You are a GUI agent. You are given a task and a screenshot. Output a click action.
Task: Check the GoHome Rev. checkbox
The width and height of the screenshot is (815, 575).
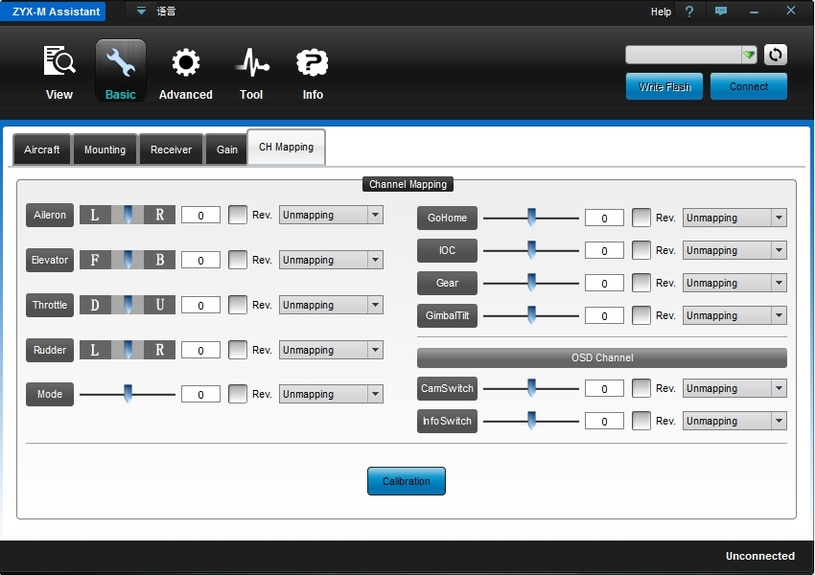[641, 218]
